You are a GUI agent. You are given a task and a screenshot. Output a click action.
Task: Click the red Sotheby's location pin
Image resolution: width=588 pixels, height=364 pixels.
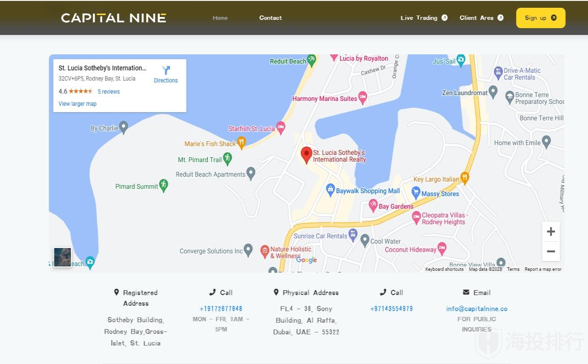coord(306,154)
